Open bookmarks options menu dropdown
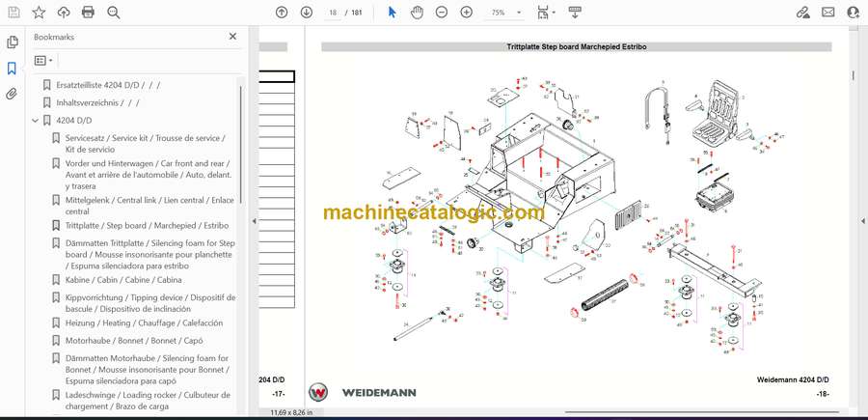868x420 pixels. 43,60
